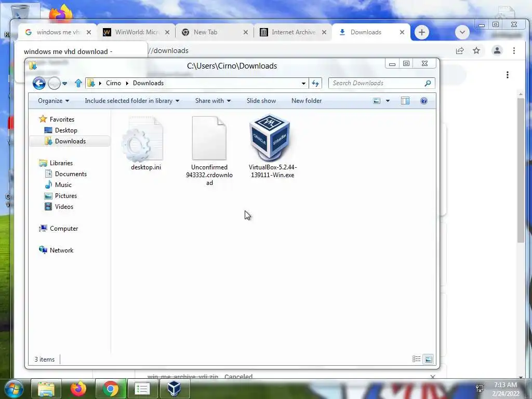532x399 pixels.
Task: Open the checklist app icon on the taskbar
Action: tap(142, 389)
